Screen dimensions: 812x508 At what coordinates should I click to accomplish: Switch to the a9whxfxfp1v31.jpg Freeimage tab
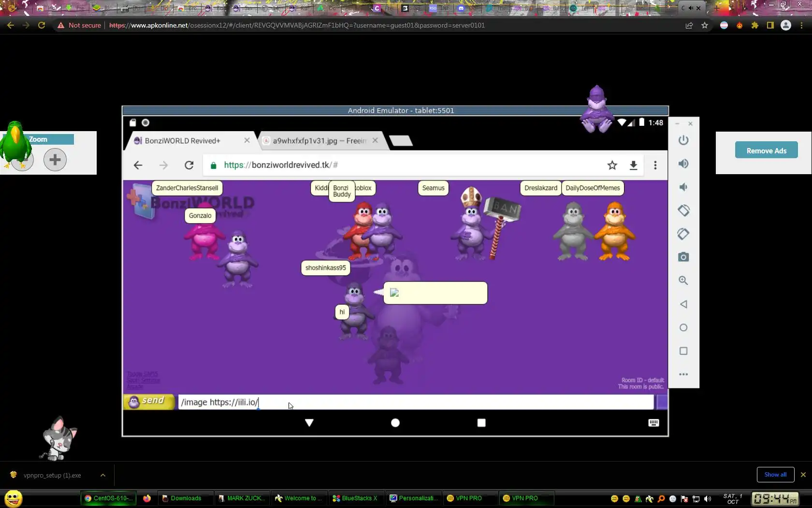tap(320, 141)
